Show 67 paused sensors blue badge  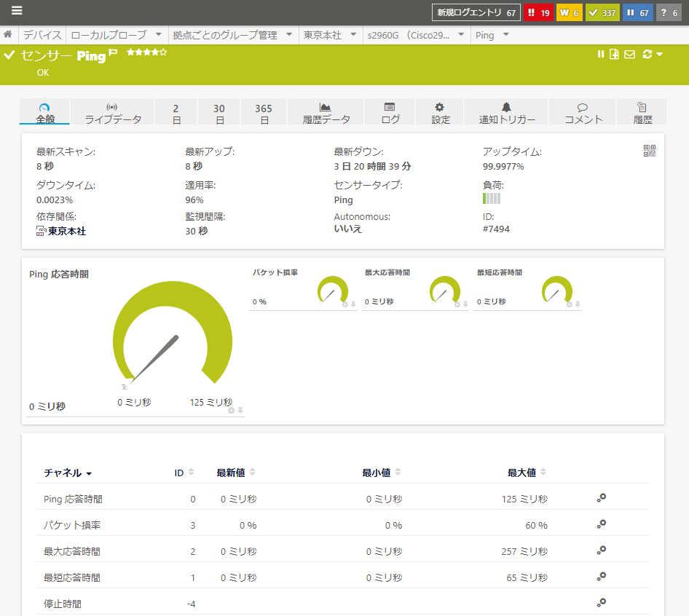click(637, 12)
